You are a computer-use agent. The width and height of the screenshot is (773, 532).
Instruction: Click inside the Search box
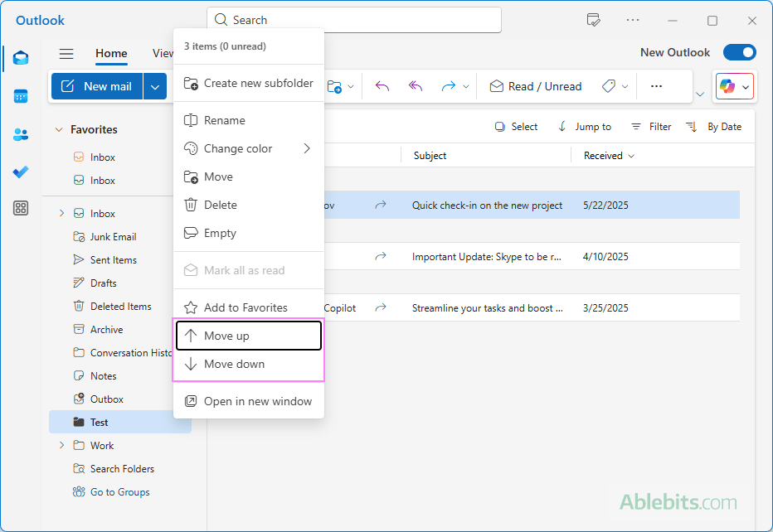point(357,20)
